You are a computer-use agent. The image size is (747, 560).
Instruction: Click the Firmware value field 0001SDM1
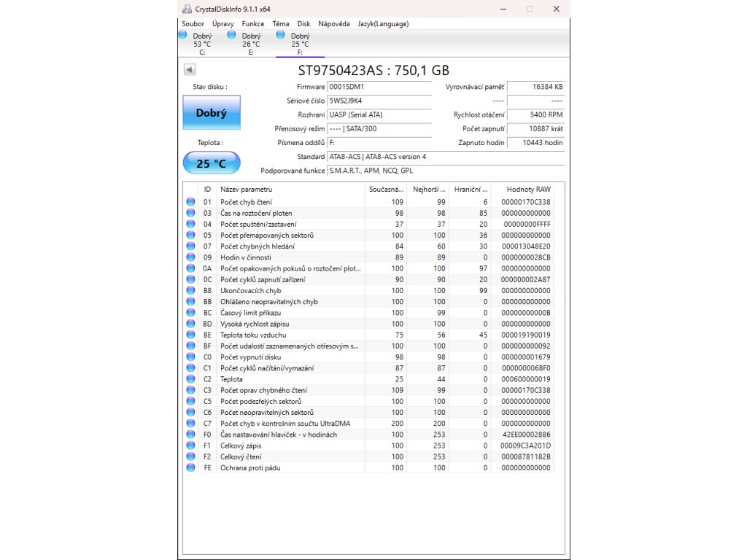tap(379, 87)
